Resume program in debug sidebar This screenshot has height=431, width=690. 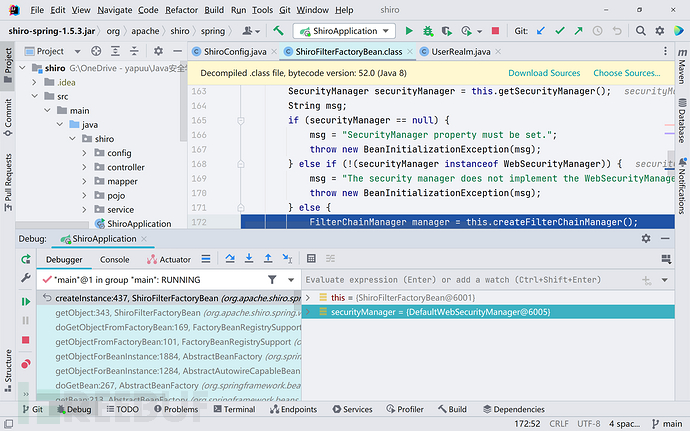[x=26, y=302]
